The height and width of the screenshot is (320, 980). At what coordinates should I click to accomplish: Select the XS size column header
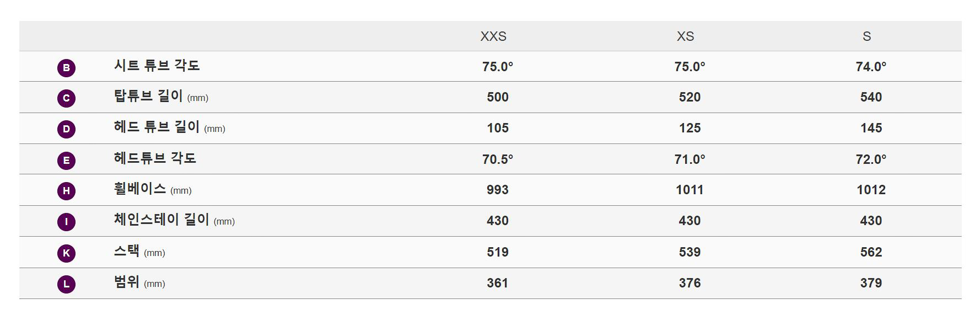[686, 36]
